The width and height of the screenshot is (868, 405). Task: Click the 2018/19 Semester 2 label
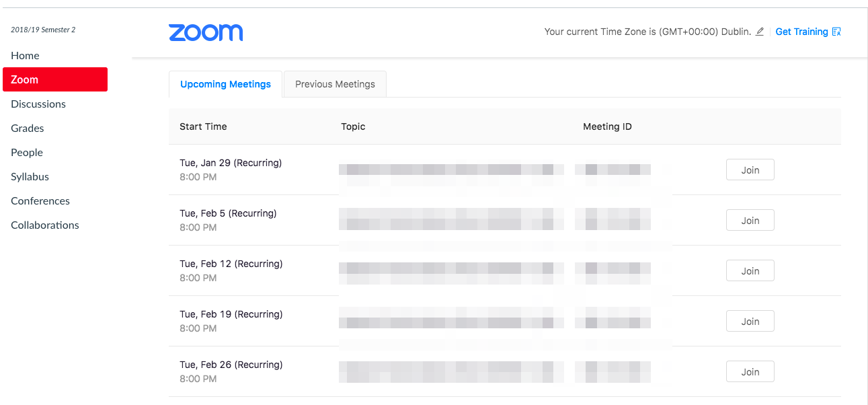[43, 30]
